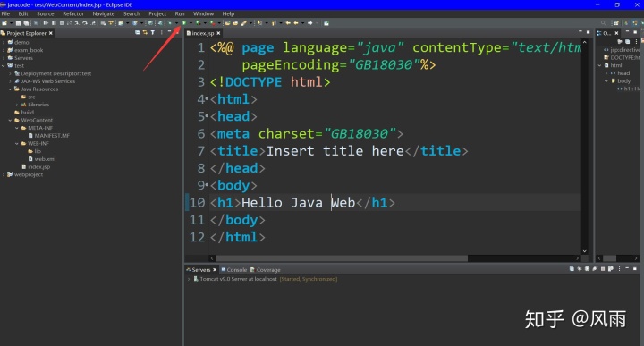Expand the demo project node
This screenshot has width=644, height=346.
click(4, 42)
